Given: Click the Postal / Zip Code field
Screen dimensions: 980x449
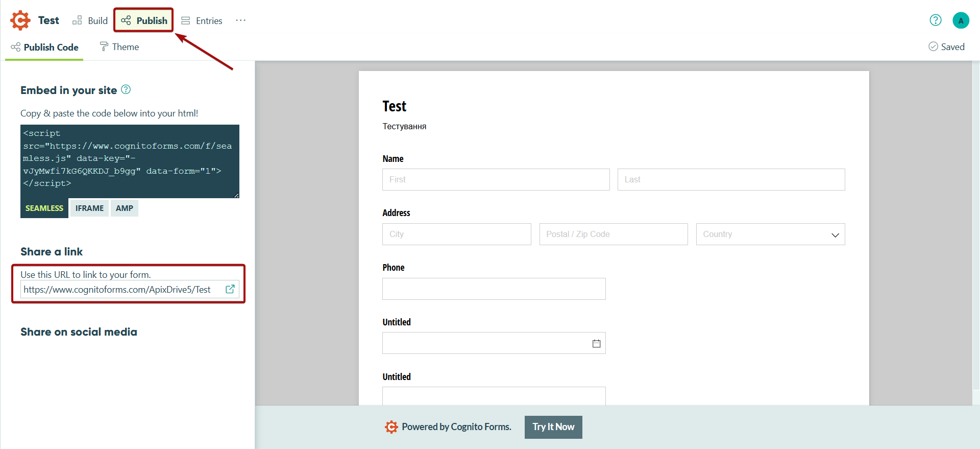Looking at the screenshot, I should click(x=614, y=234).
